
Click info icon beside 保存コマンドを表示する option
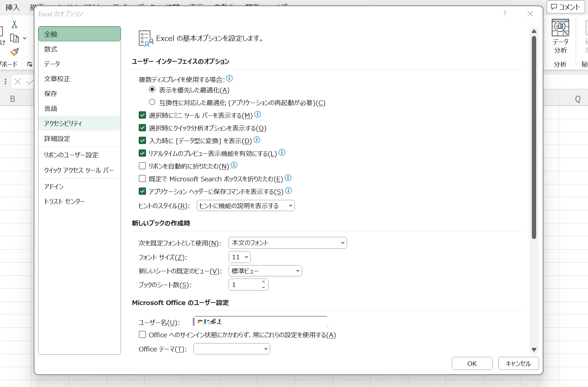pos(288,191)
